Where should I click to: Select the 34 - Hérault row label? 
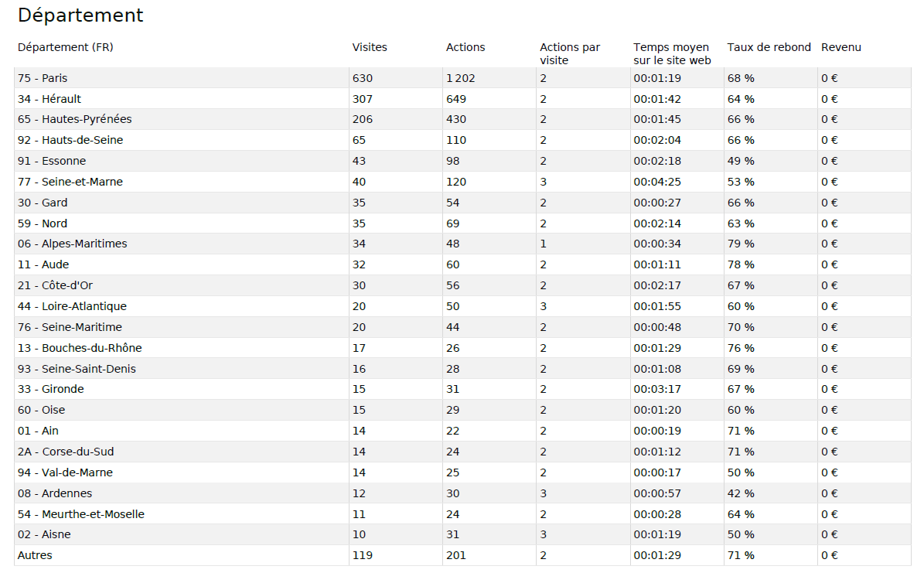(x=49, y=99)
